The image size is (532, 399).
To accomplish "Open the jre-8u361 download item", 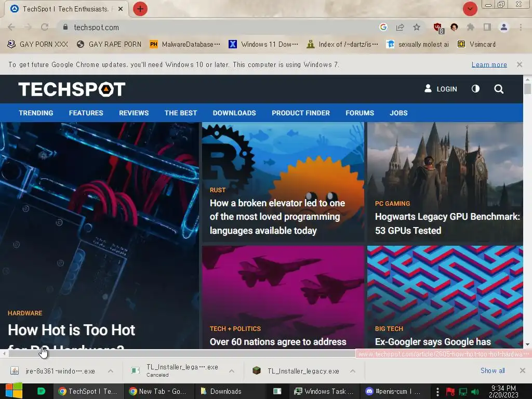I will coord(52,371).
